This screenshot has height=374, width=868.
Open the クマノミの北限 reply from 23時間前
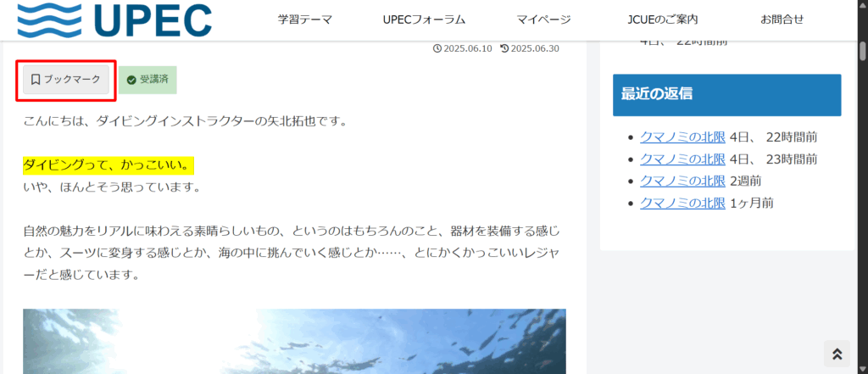[x=682, y=159]
